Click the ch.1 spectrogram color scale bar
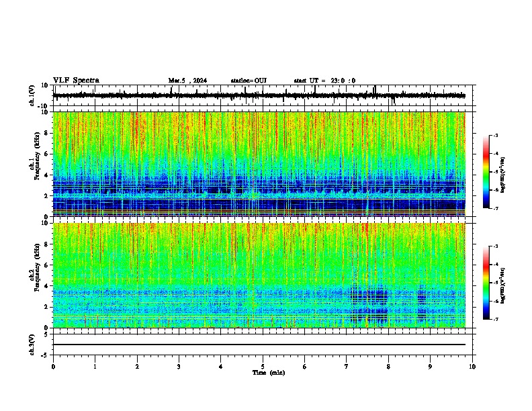Image resolution: width=532 pixels, height=411 pixels. pos(486,172)
